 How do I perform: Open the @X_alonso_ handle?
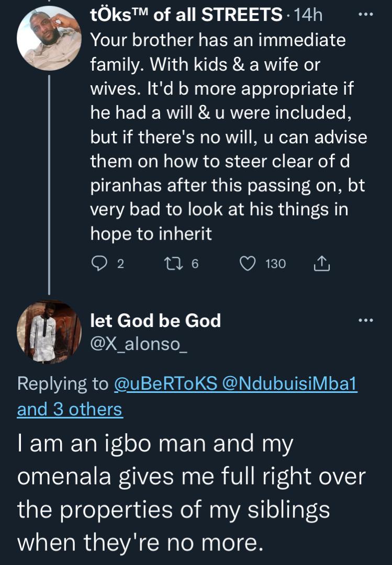pos(139,345)
